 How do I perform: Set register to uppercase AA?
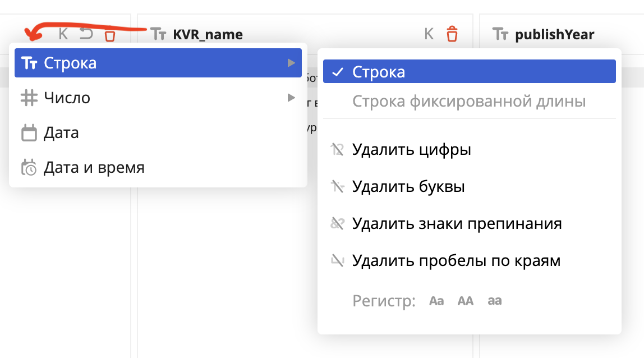(466, 301)
